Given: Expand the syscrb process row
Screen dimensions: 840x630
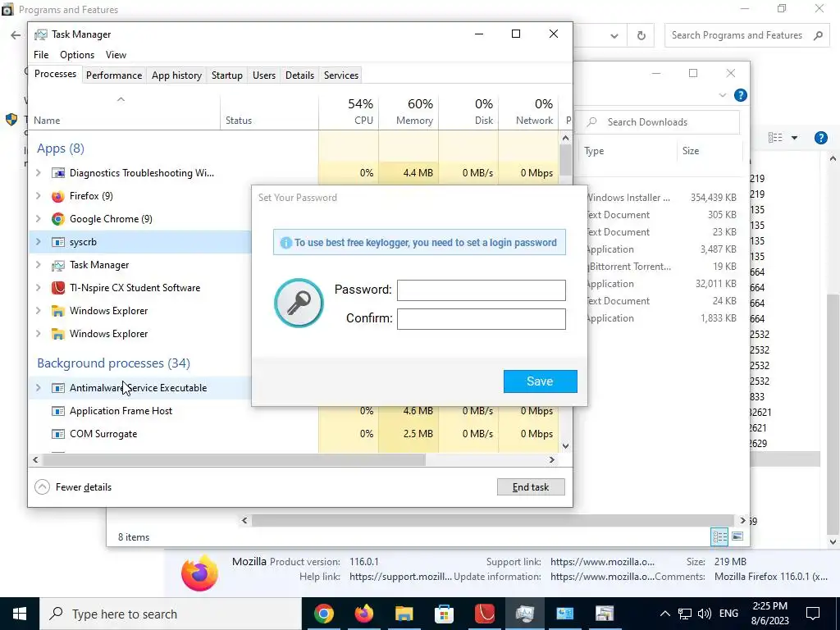Looking at the screenshot, I should [38, 242].
